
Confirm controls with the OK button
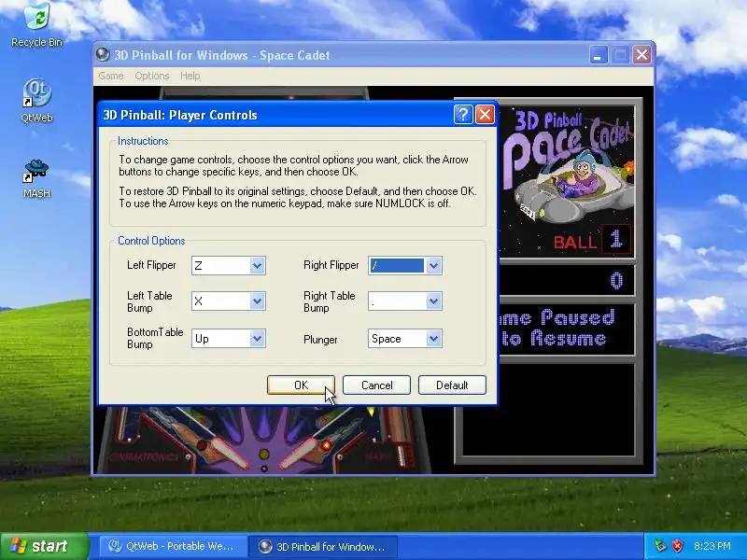click(301, 385)
